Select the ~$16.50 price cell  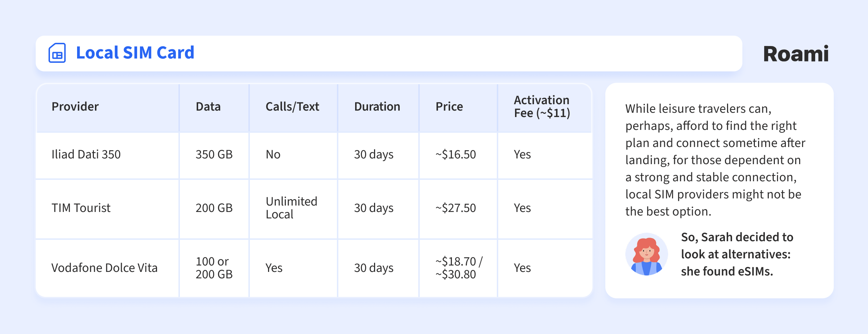pos(455,155)
